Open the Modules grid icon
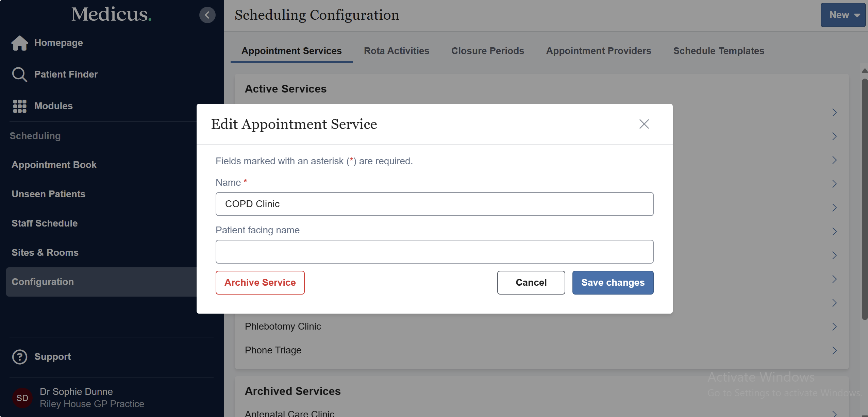 pos(19,106)
